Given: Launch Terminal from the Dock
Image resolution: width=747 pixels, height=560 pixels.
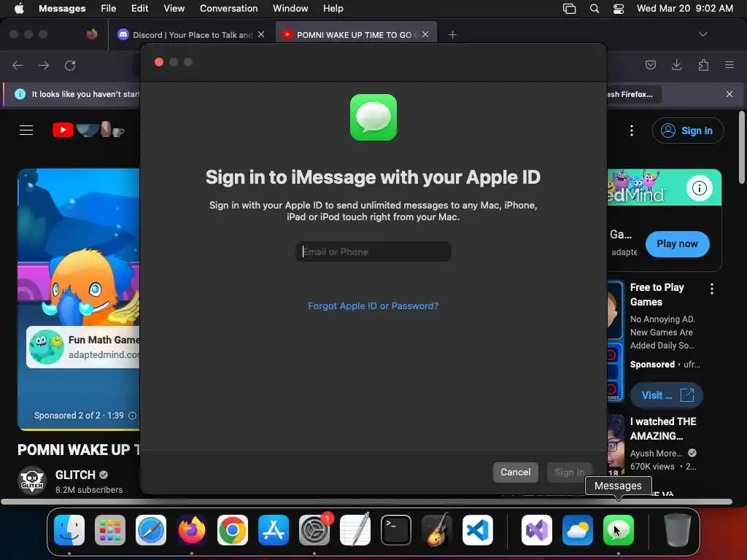Looking at the screenshot, I should pyautogui.click(x=396, y=529).
